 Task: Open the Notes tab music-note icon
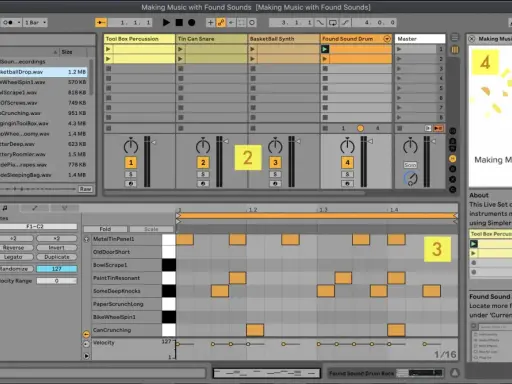tap(5, 208)
